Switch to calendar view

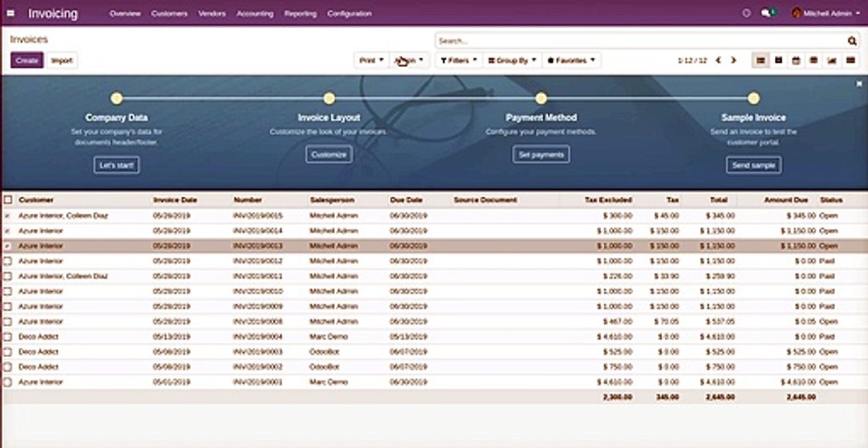pos(796,60)
